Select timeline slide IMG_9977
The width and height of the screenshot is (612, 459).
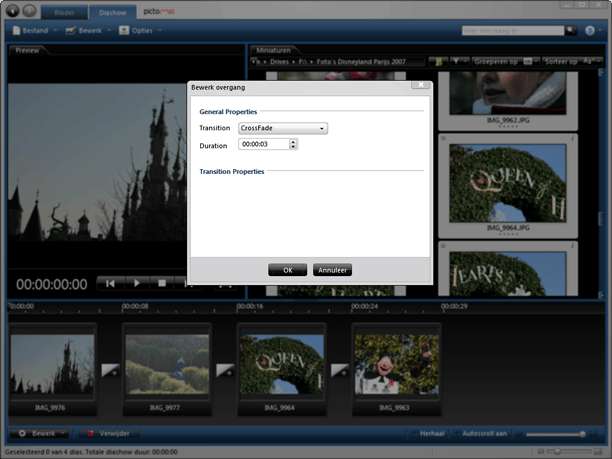(x=167, y=369)
